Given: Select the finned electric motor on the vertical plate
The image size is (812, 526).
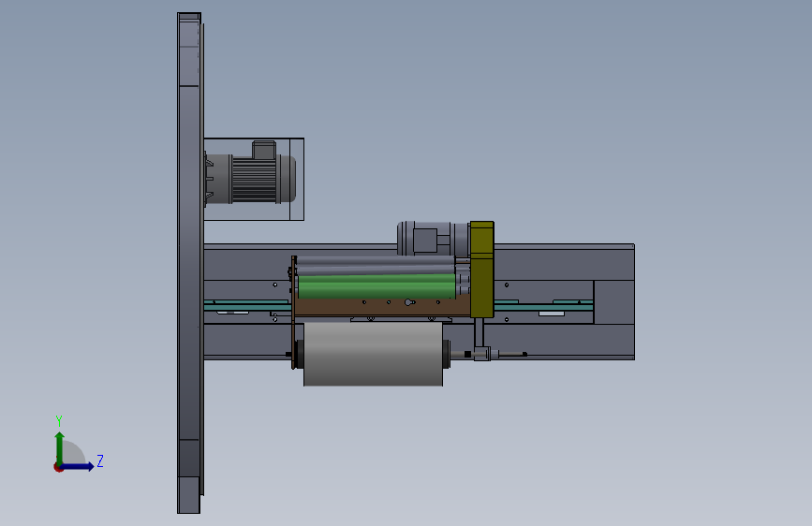Looking at the screenshot, I should coord(251,179).
